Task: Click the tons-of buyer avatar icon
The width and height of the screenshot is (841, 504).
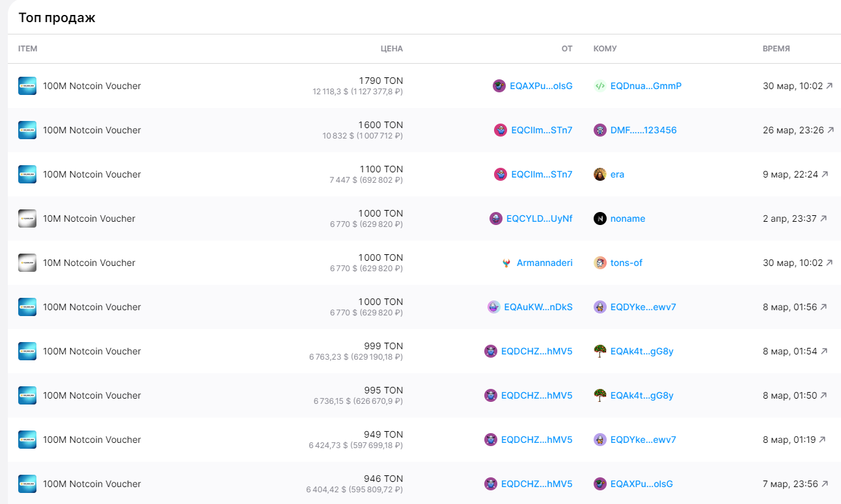Action: [600, 263]
